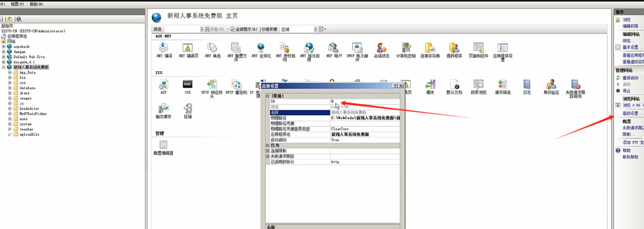The height and width of the screenshot is (229, 644).
Task: Open the 视图(V) menu
Action: click(17, 4)
